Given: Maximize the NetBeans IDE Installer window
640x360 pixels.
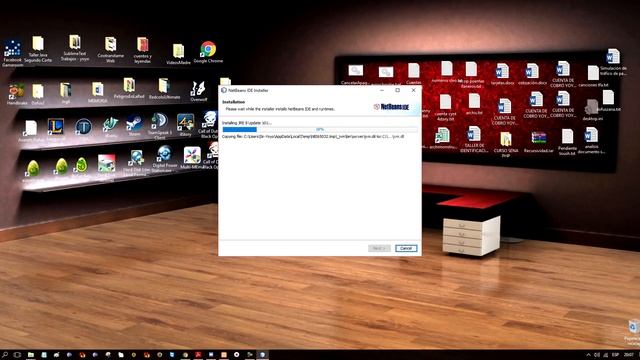Looking at the screenshot, I should (398, 90).
